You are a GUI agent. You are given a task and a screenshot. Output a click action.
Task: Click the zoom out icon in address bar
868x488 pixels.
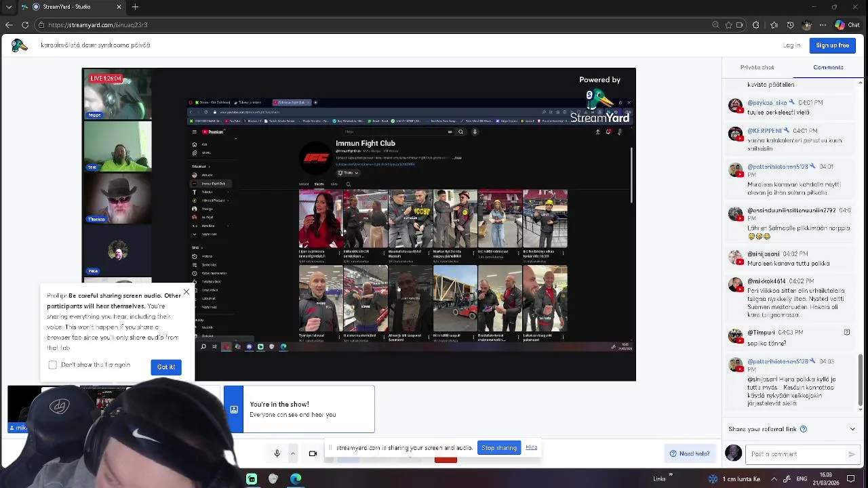715,25
